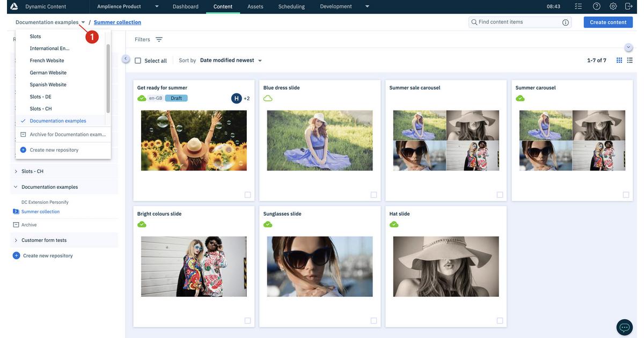Screen dimensions: 644x338
Task: Check the Summer carousel card checkbox
Action: pos(626,195)
